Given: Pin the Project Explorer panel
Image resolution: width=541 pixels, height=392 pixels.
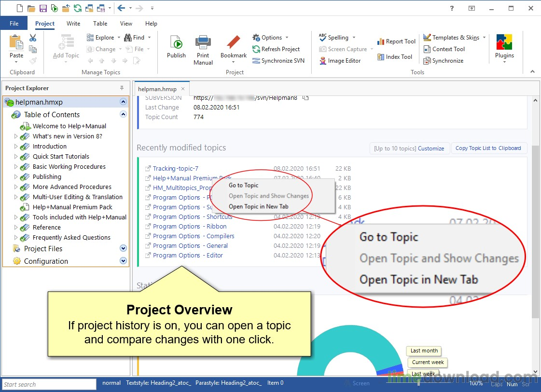Looking at the screenshot, I should click(122, 88).
